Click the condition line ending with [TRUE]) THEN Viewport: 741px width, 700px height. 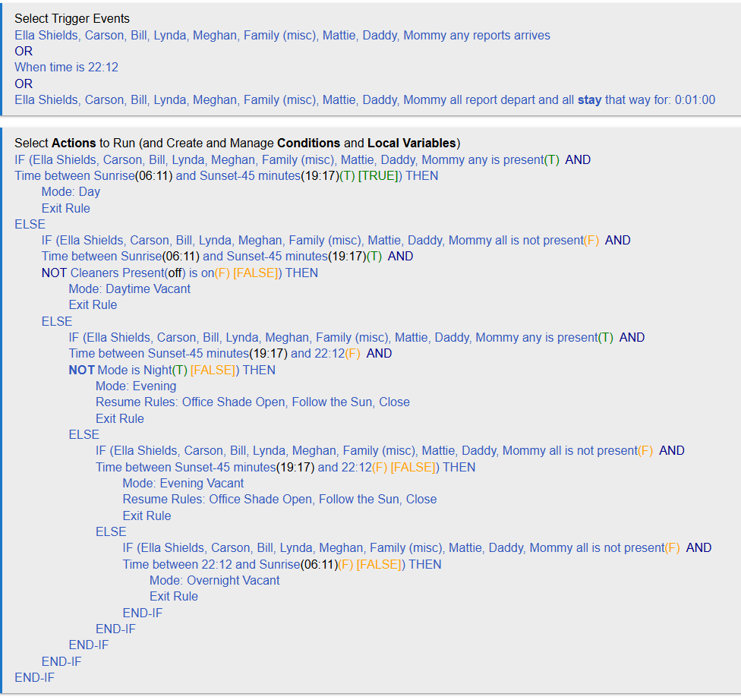click(x=226, y=175)
